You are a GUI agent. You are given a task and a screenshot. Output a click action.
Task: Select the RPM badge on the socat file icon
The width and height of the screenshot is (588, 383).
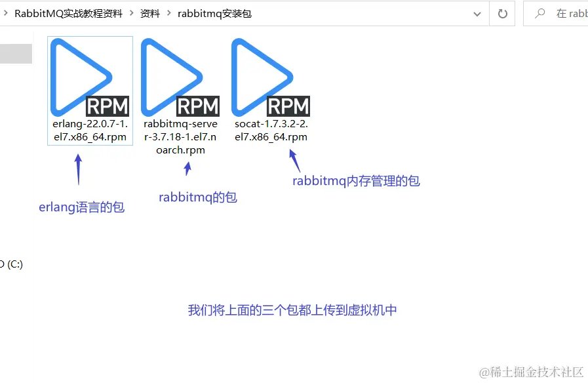tap(287, 106)
